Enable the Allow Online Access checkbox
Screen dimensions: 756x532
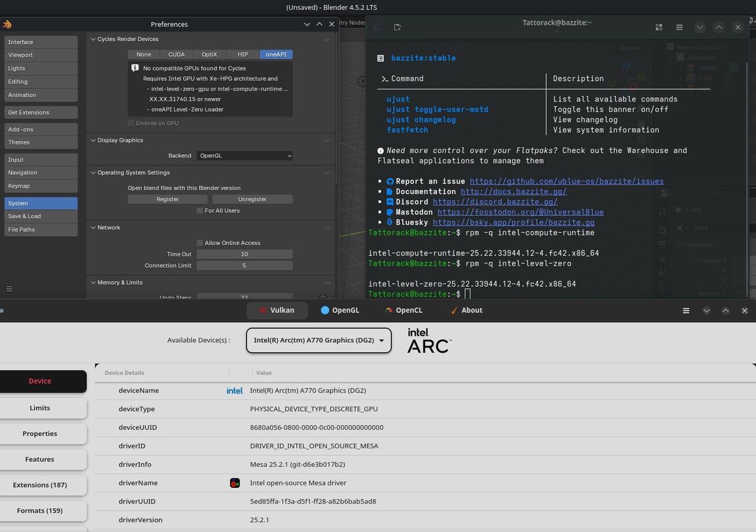coord(200,243)
